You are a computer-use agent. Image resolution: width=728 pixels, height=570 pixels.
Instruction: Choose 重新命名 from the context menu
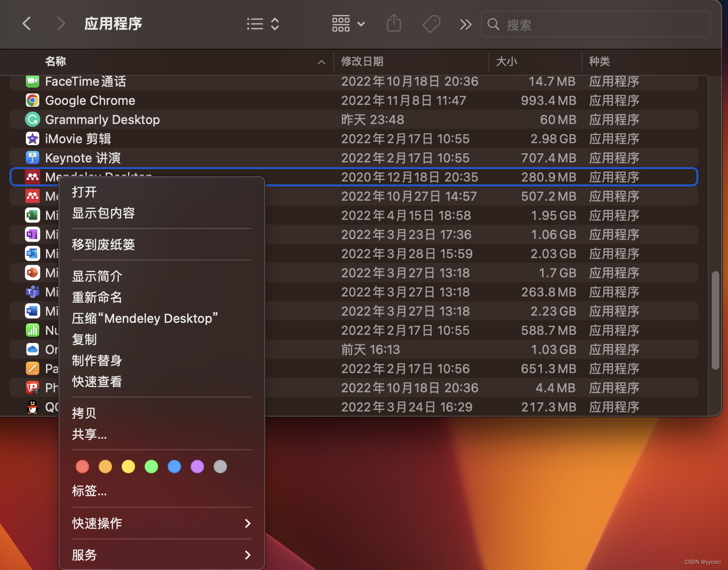point(162,297)
